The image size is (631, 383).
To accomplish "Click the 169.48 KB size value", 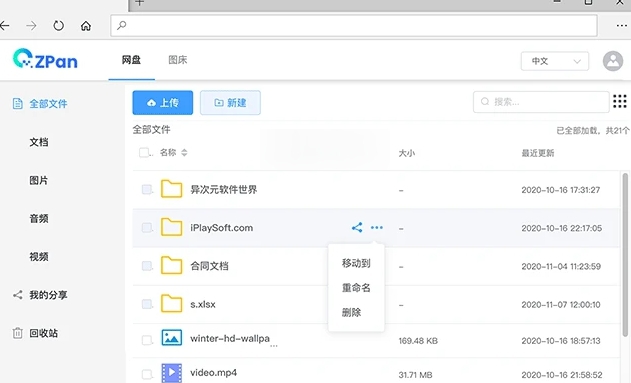I will point(418,341).
